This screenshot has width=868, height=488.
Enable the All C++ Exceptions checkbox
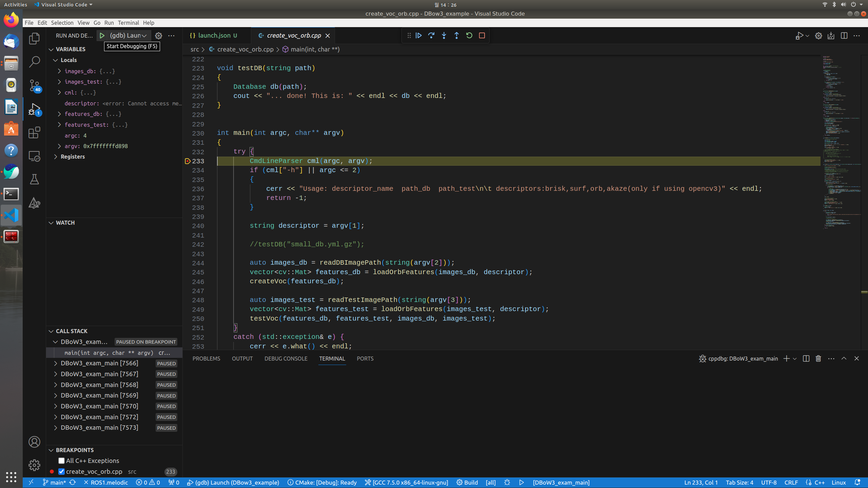[61, 461]
